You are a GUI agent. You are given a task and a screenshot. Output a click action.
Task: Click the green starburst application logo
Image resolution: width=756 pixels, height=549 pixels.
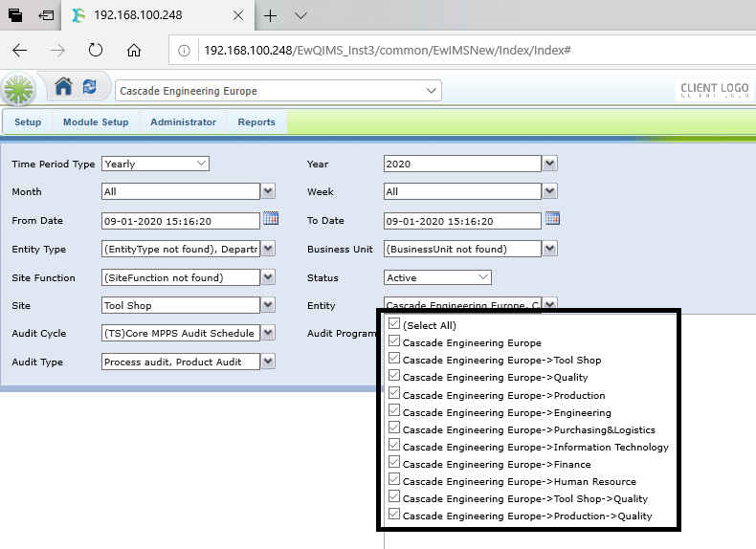tap(18, 90)
